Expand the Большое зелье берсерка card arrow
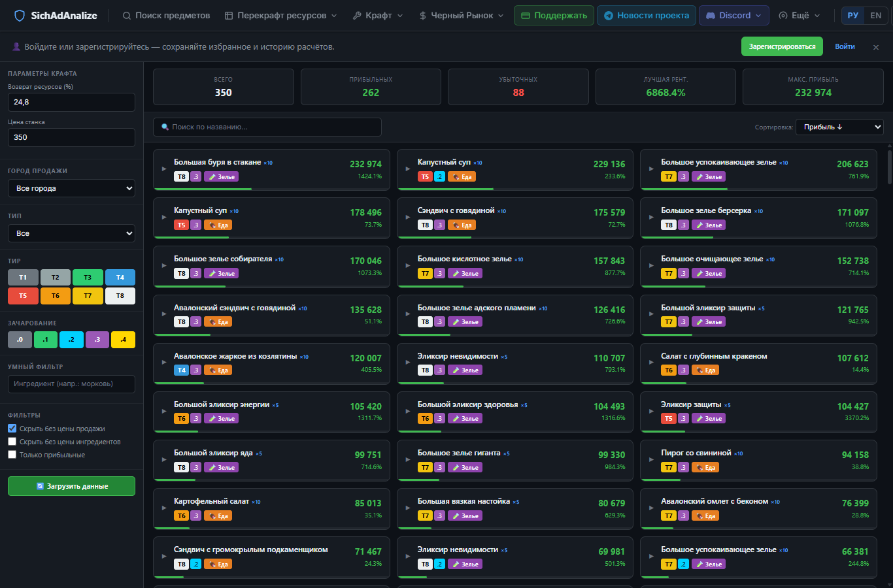Image resolution: width=893 pixels, height=588 pixels. (651, 217)
